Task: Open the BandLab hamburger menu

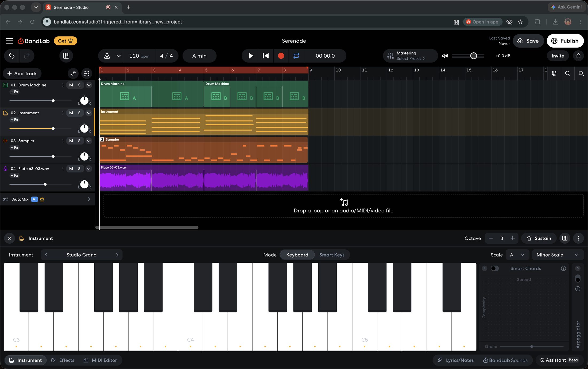Action: [10, 41]
